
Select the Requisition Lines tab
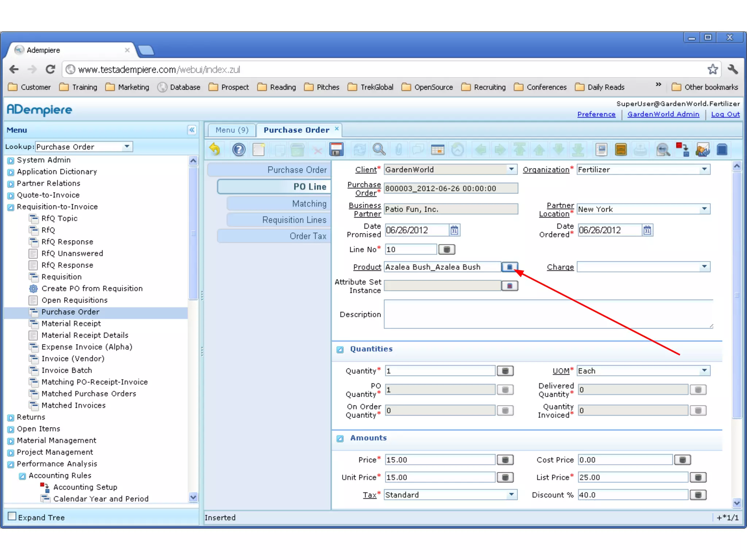pyautogui.click(x=279, y=220)
